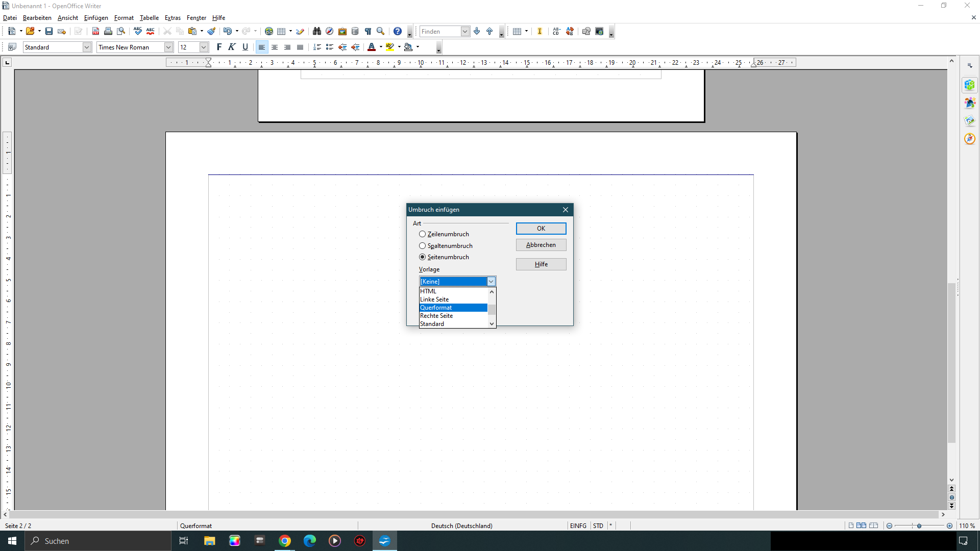Viewport: 980px width, 551px height.
Task: Select the Spaltenumbruch radio button
Action: click(423, 246)
